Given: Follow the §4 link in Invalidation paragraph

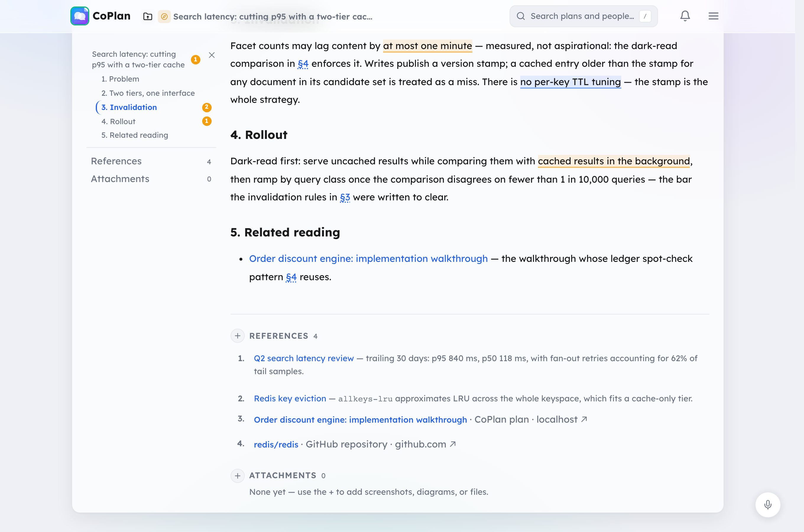Looking at the screenshot, I should tap(303, 64).
